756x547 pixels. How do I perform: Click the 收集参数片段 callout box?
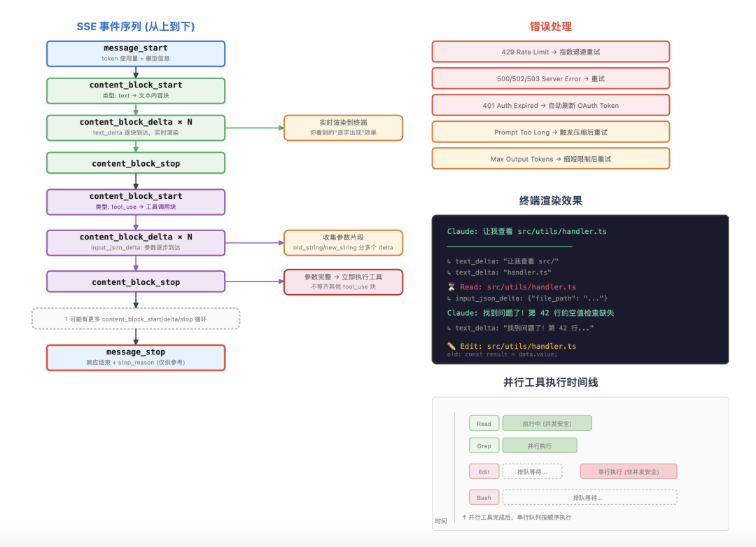tap(343, 242)
